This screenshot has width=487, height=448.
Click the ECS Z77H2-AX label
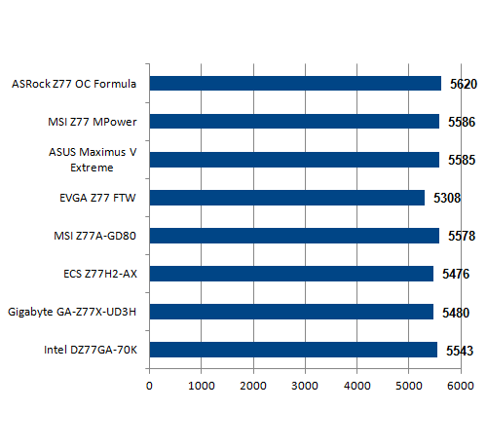[100, 274]
